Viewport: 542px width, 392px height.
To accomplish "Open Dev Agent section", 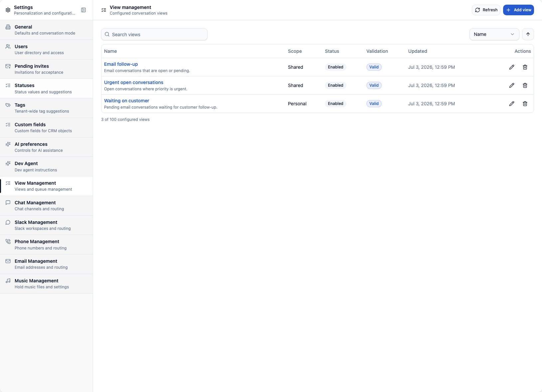I will [x=47, y=166].
